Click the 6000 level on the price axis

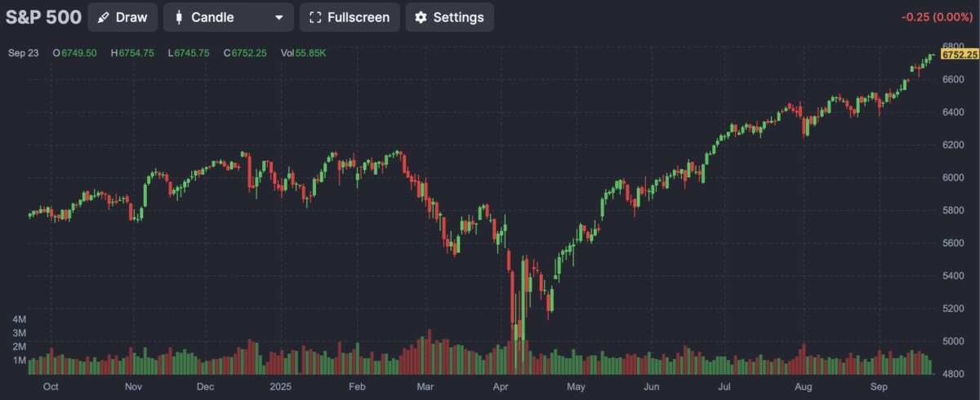(x=954, y=177)
